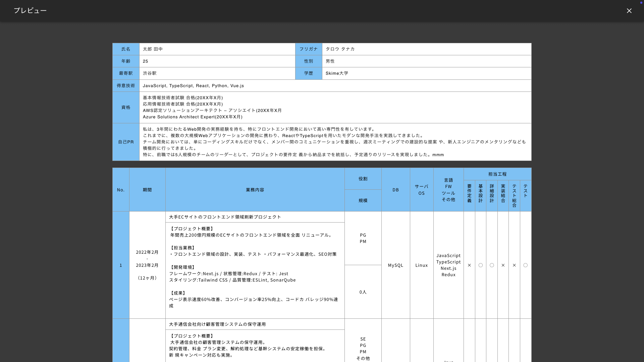Screen dimensions: 644x362
Task: Click the 最寄駅 value 渋谷駅
Action: (150, 73)
